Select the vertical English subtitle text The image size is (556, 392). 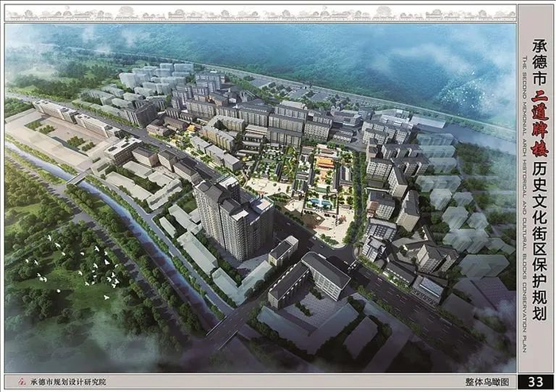(525, 205)
